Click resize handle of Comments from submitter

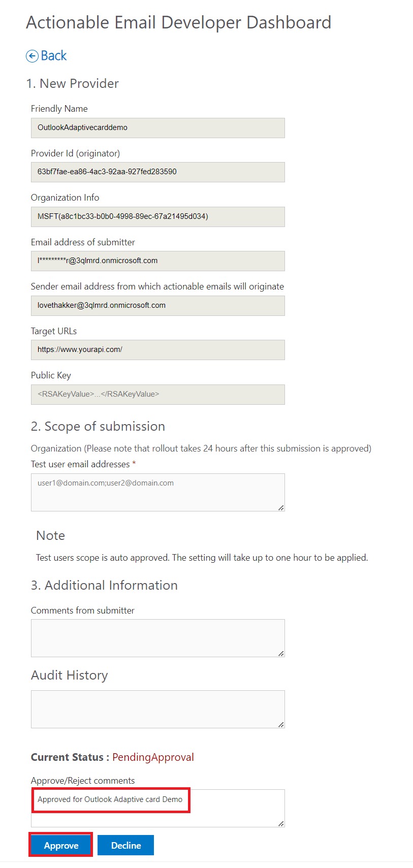tap(281, 653)
